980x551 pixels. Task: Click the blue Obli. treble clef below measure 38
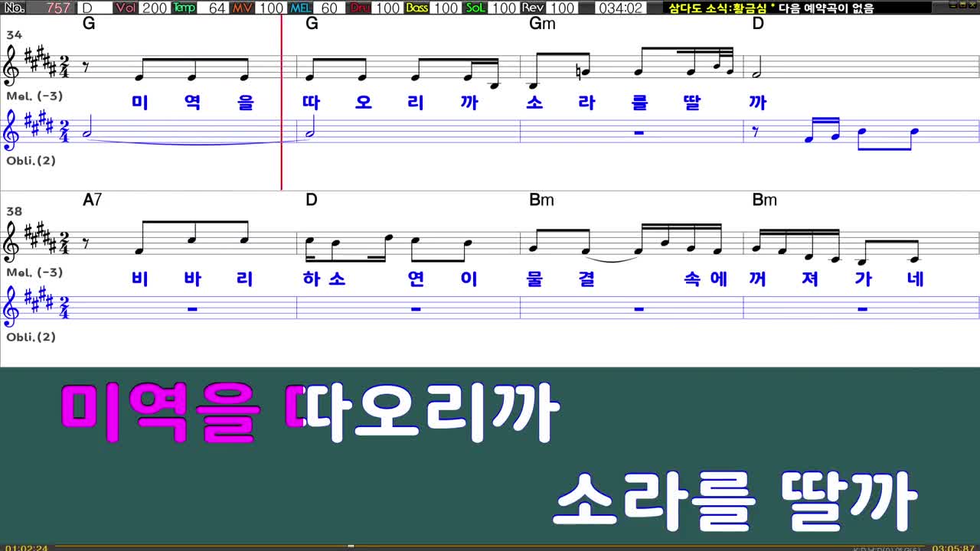[11, 307]
